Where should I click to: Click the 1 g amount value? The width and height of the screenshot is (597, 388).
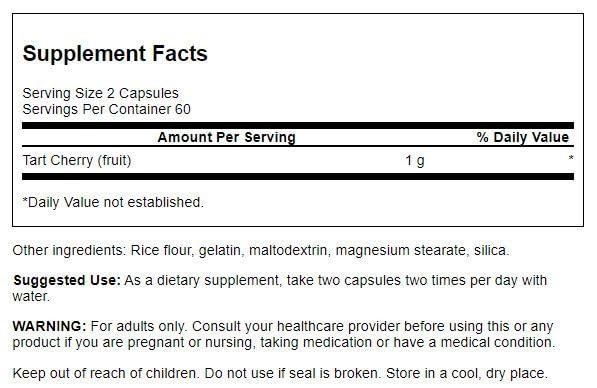click(415, 161)
